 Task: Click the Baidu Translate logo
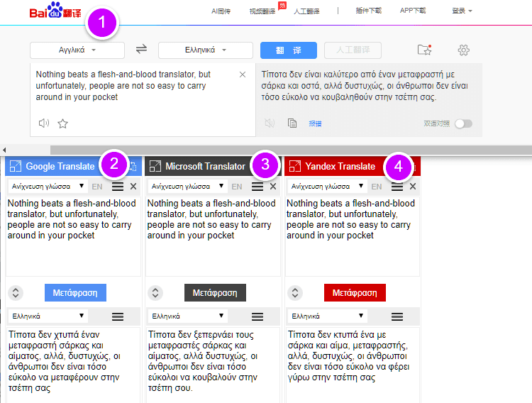coord(55,11)
